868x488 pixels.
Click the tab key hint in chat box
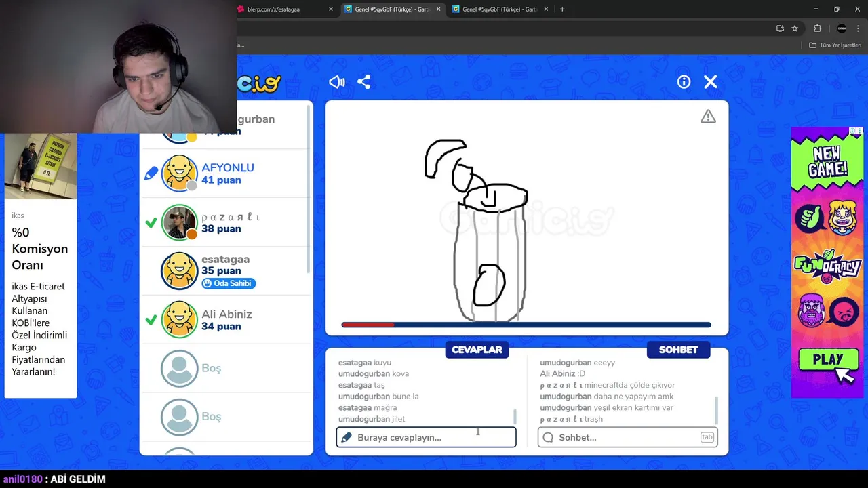[707, 437]
